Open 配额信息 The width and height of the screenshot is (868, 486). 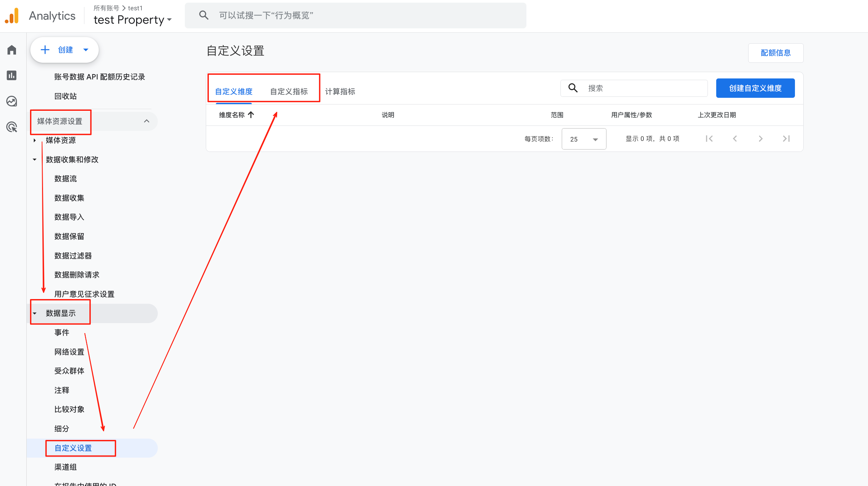click(776, 53)
